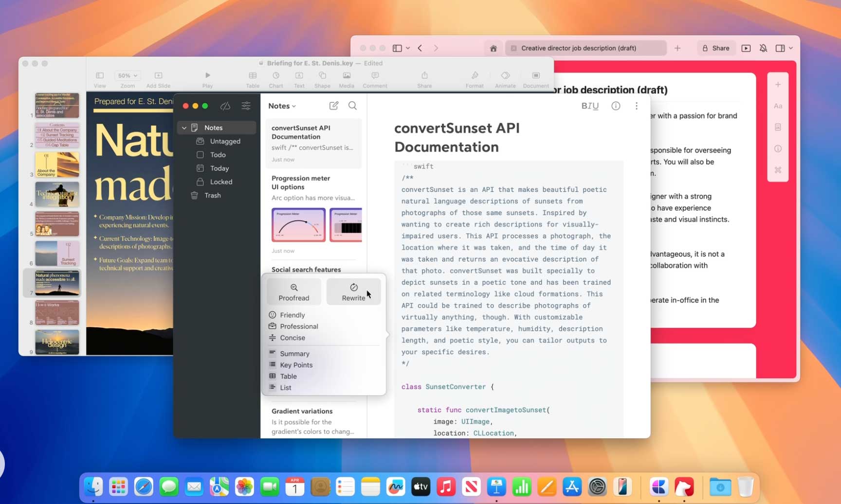Viewport: 841px width, 504px height.
Task: Click the sync status icon in Notes sidebar
Action: (x=225, y=106)
